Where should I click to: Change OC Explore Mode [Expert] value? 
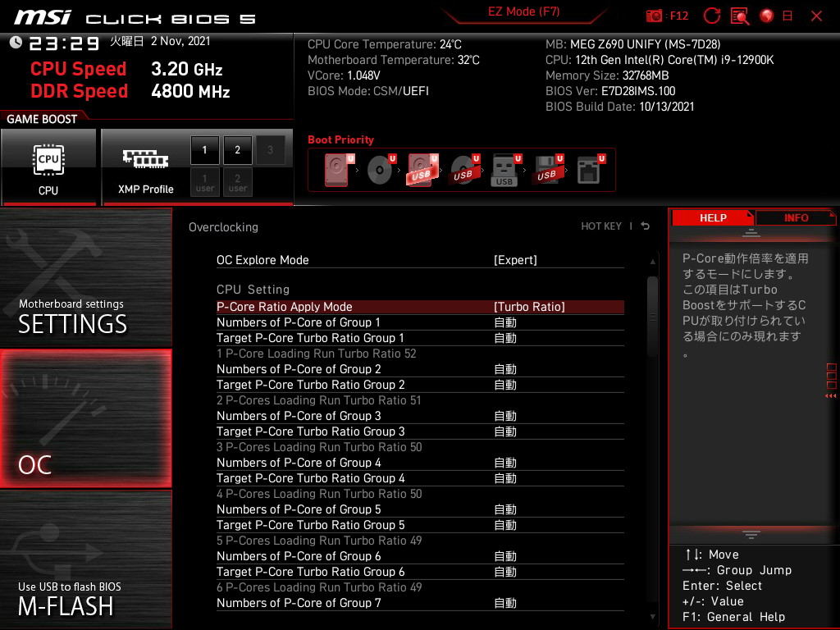coord(515,260)
